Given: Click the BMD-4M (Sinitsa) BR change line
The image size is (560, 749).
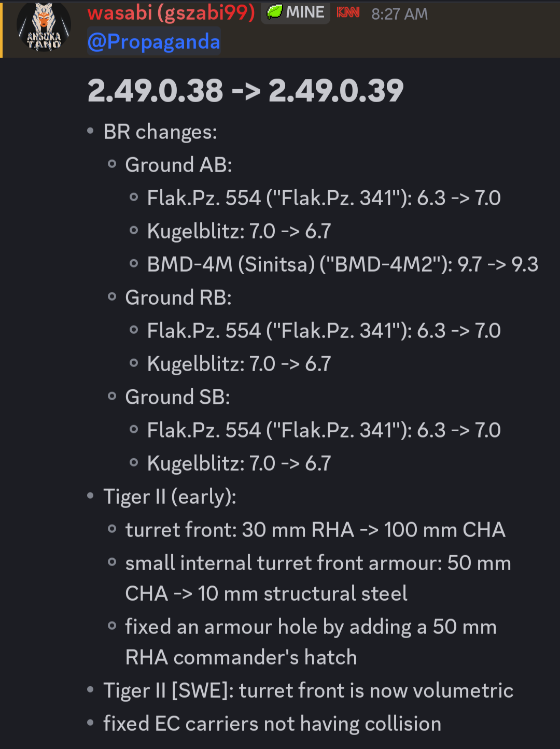Looking at the screenshot, I should tap(342, 264).
